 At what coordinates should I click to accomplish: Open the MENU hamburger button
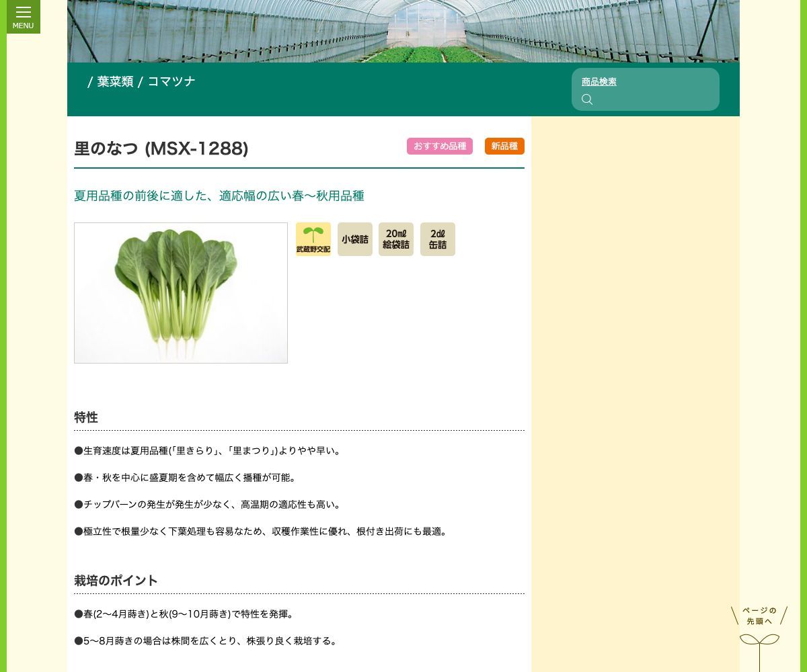coord(24,16)
